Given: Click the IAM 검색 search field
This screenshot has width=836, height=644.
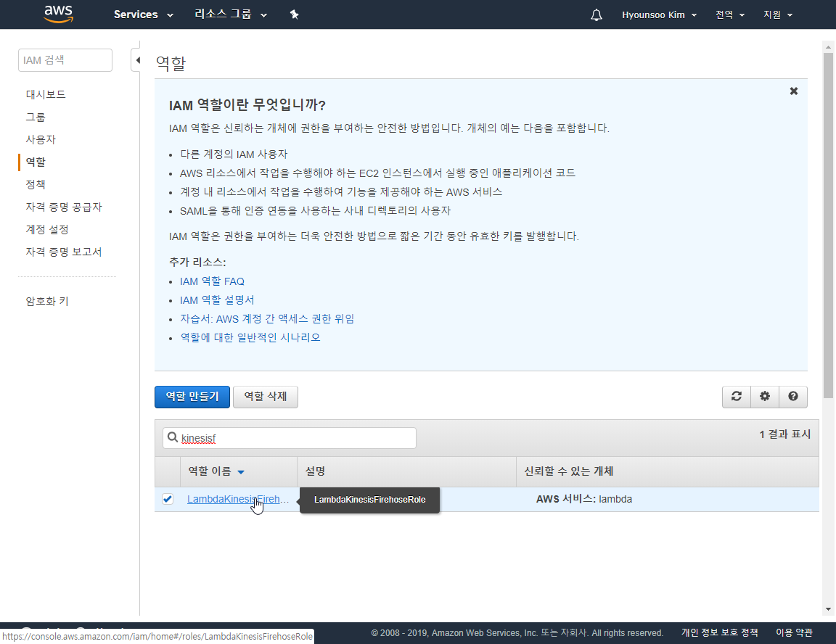Looking at the screenshot, I should click(65, 60).
